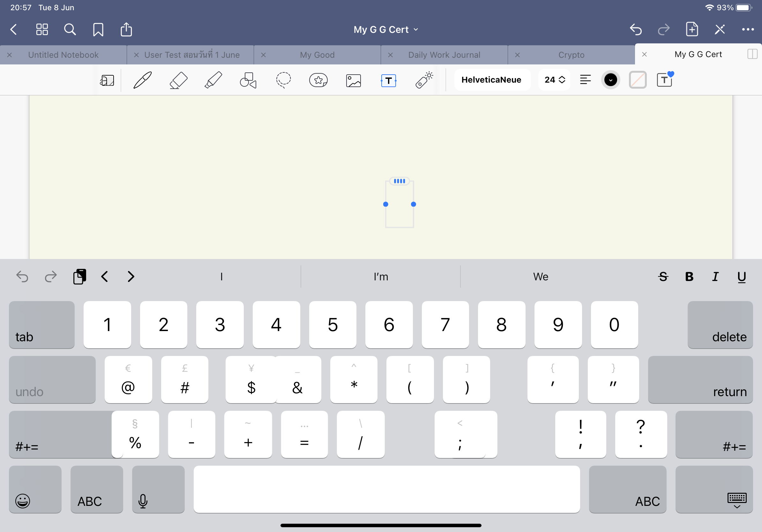Viewport: 762px width, 532px height.
Task: Switch to the Crypto tab
Action: (x=571, y=55)
